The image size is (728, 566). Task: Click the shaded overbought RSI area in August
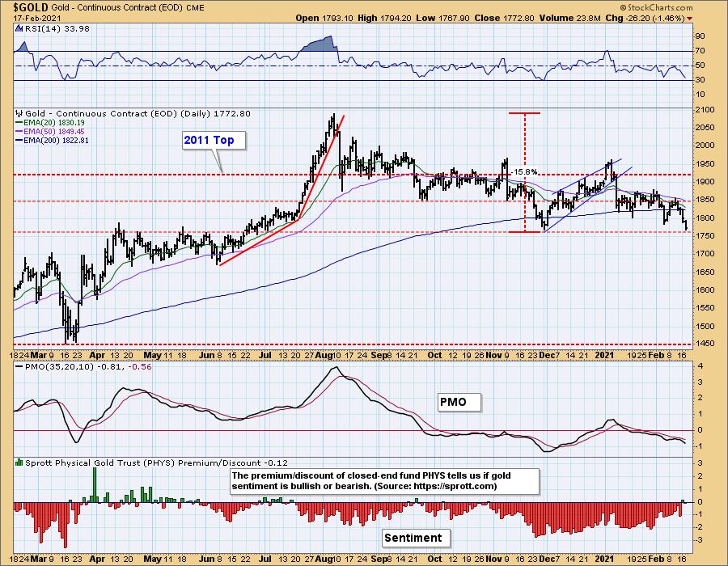(x=320, y=44)
